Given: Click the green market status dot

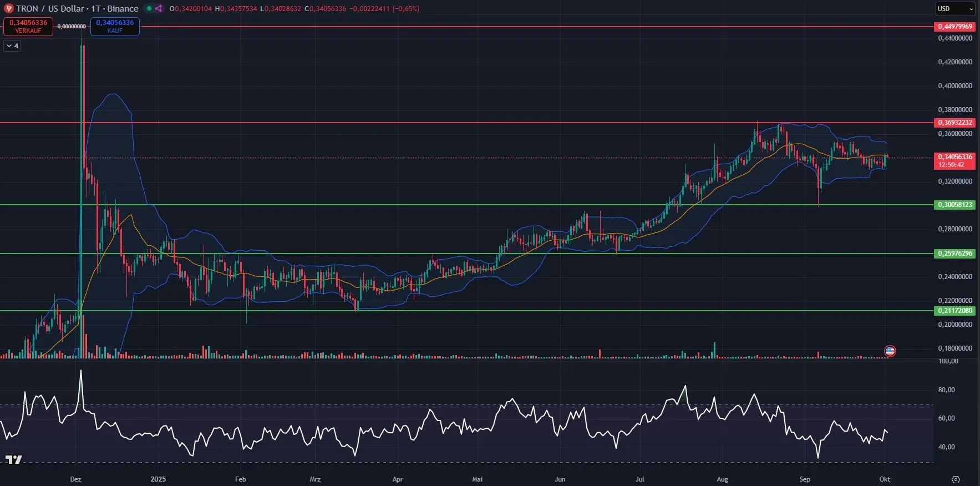Looking at the screenshot, I should (149, 8).
